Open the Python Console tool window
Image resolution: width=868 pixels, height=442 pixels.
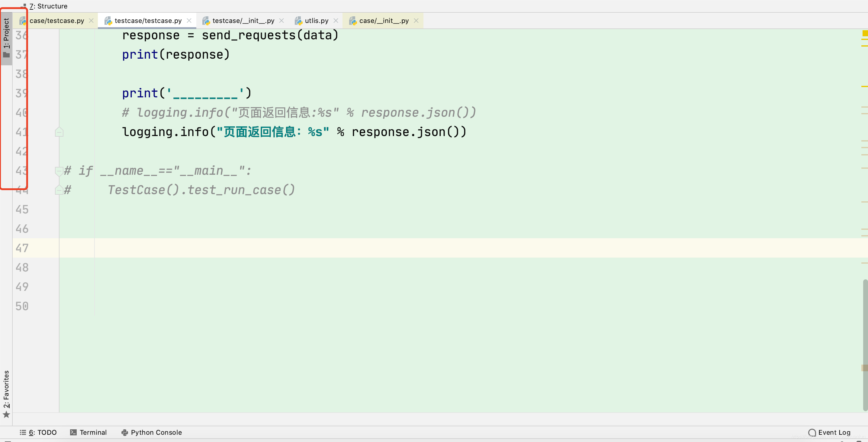pos(152,432)
